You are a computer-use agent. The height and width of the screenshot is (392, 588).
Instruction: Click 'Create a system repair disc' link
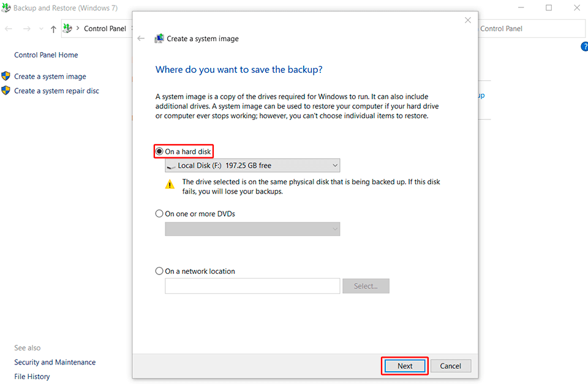(56, 91)
